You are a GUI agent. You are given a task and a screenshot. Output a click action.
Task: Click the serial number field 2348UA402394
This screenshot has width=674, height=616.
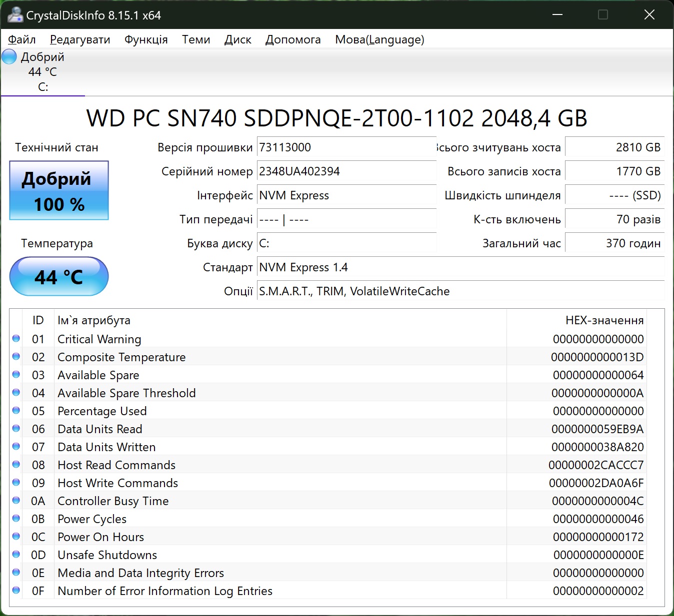tap(346, 171)
